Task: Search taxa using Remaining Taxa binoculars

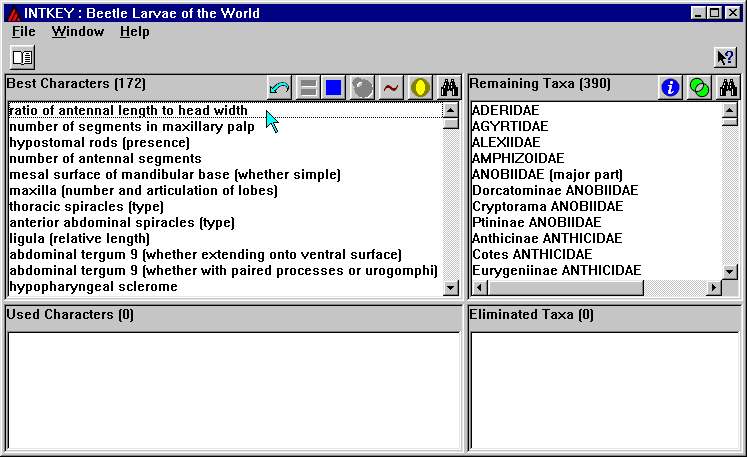Action: 727,88
